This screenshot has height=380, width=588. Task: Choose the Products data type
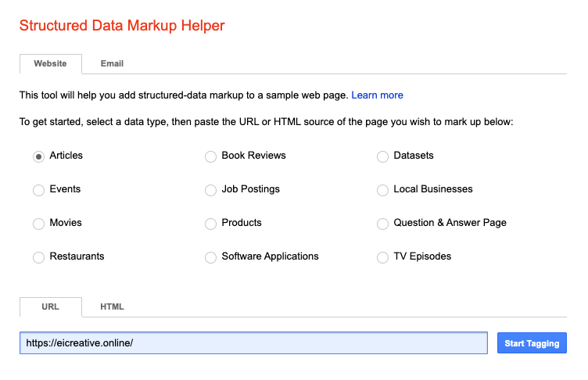(210, 224)
